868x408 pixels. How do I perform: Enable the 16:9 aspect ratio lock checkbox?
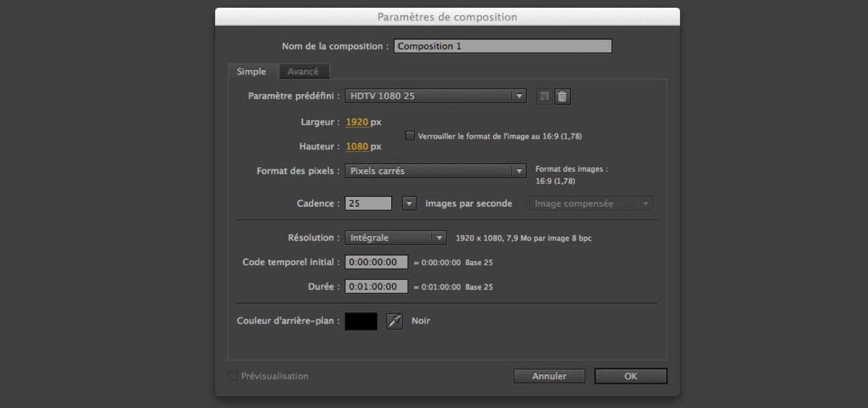tap(410, 136)
